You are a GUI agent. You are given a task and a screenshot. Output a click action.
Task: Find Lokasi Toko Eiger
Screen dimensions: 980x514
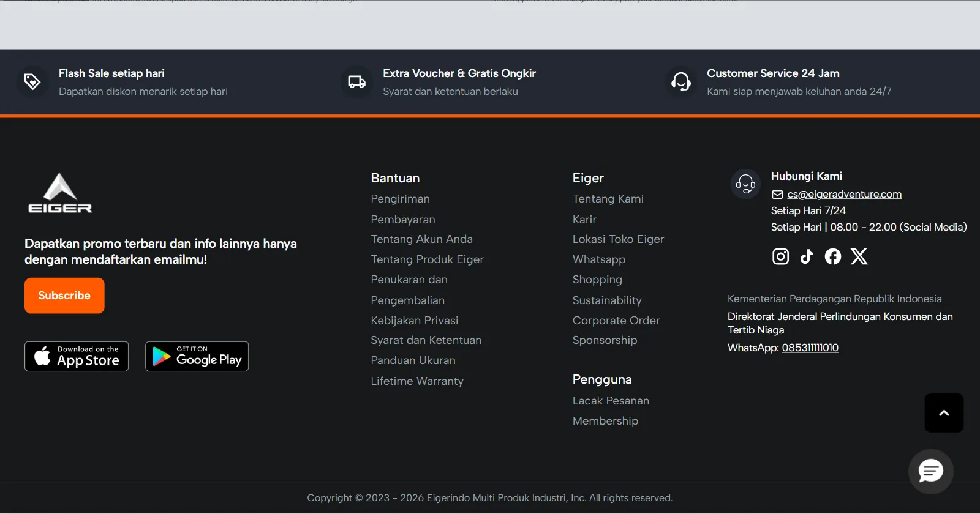coord(618,239)
